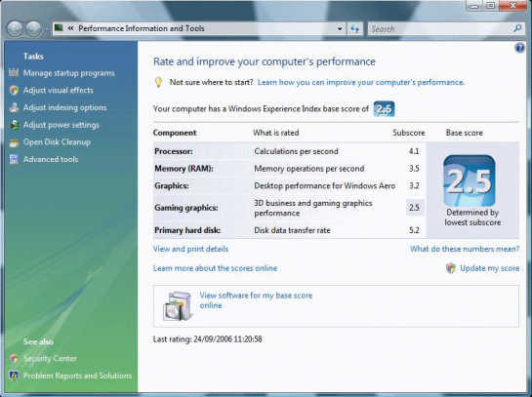Click the Adjust power settings icon
This screenshot has height=397, width=532.
pyautogui.click(x=14, y=125)
